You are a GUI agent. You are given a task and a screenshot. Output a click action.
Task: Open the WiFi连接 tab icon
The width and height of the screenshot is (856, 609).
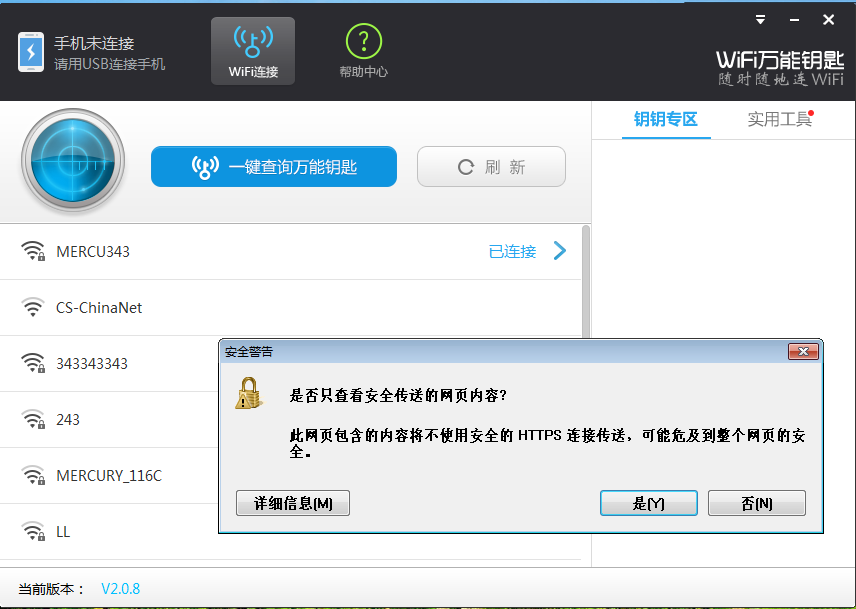253,51
